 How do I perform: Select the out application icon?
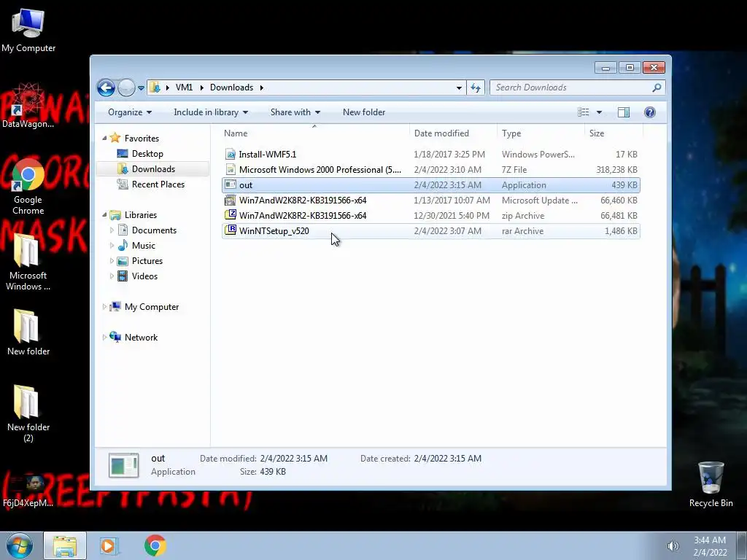(x=231, y=184)
